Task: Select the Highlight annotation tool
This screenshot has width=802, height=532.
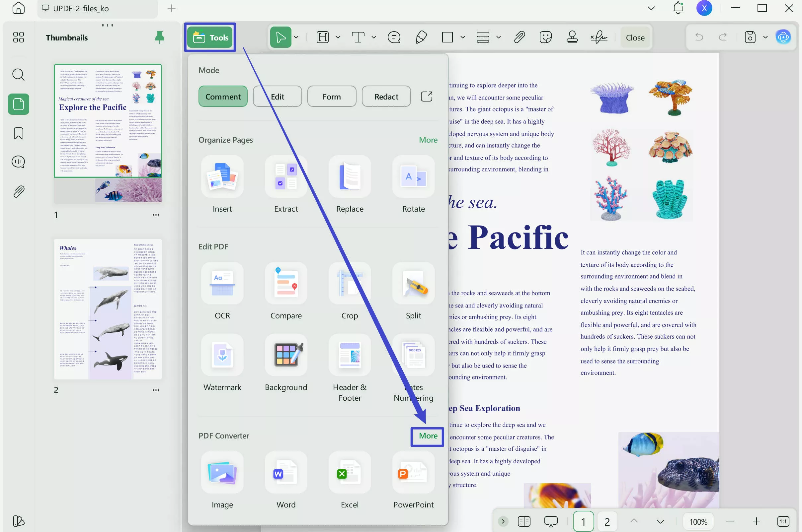Action: click(322, 37)
